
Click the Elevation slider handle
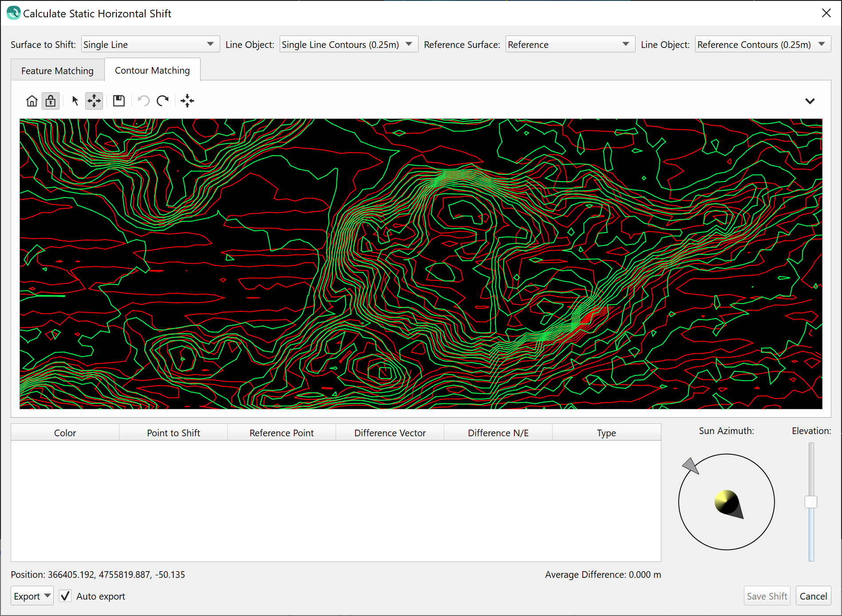[811, 502]
